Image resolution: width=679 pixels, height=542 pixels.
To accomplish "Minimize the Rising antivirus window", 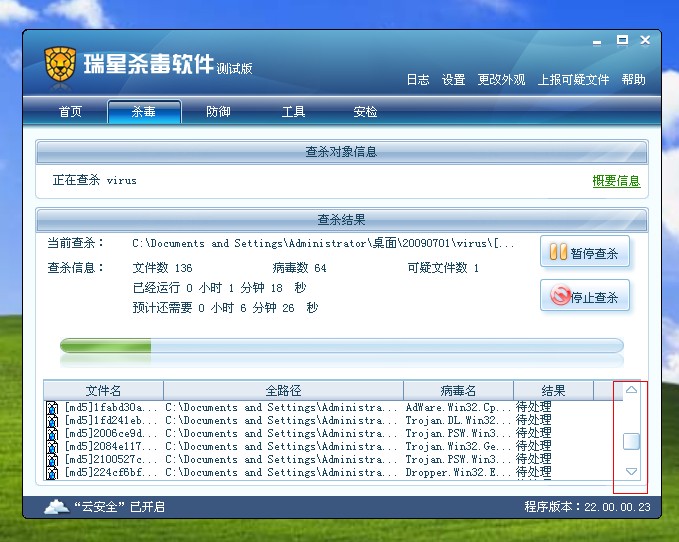I will pos(597,42).
